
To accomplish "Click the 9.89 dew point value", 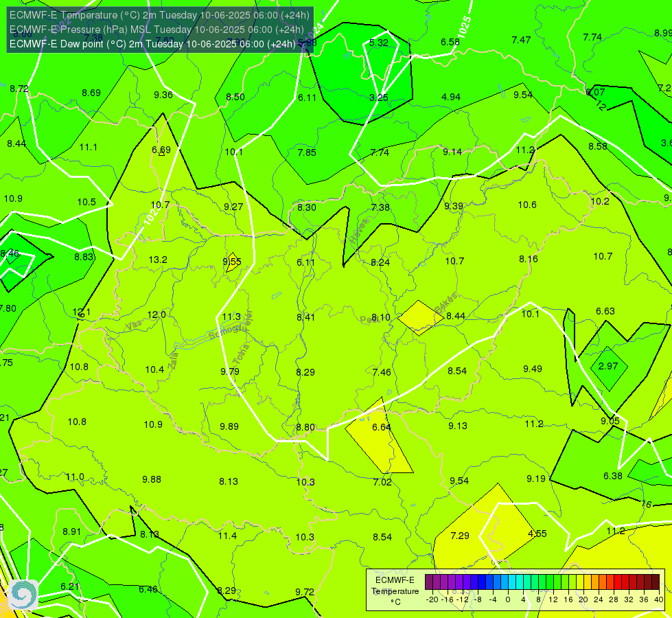I will [229, 426].
